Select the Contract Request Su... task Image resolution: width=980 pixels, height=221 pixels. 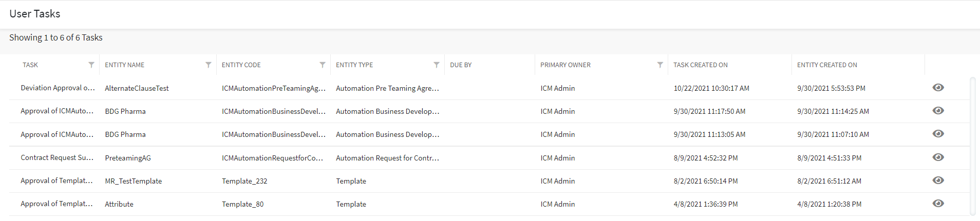click(57, 158)
